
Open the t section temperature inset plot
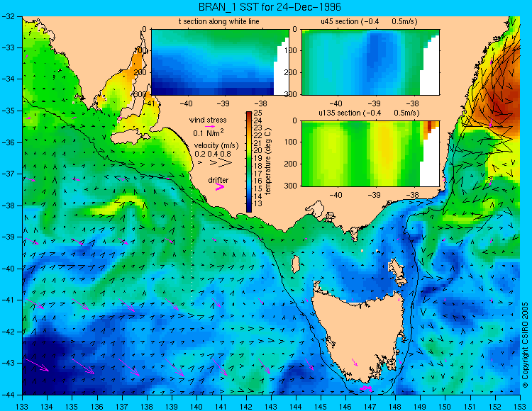(x=220, y=62)
